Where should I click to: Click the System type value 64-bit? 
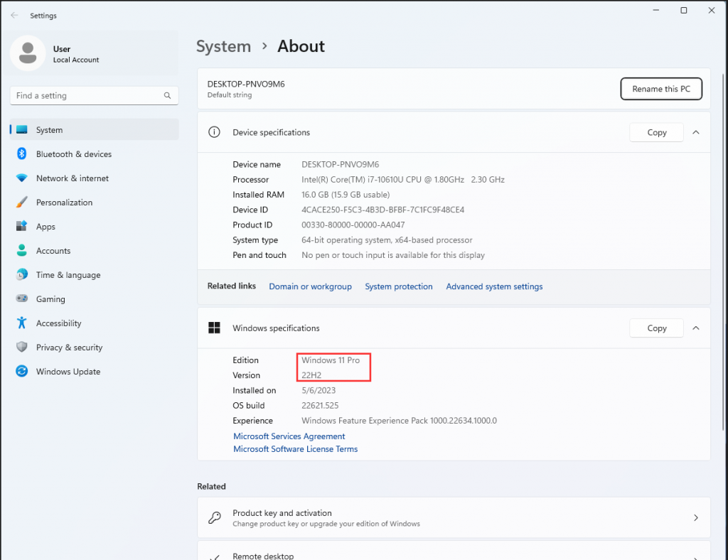tap(387, 240)
